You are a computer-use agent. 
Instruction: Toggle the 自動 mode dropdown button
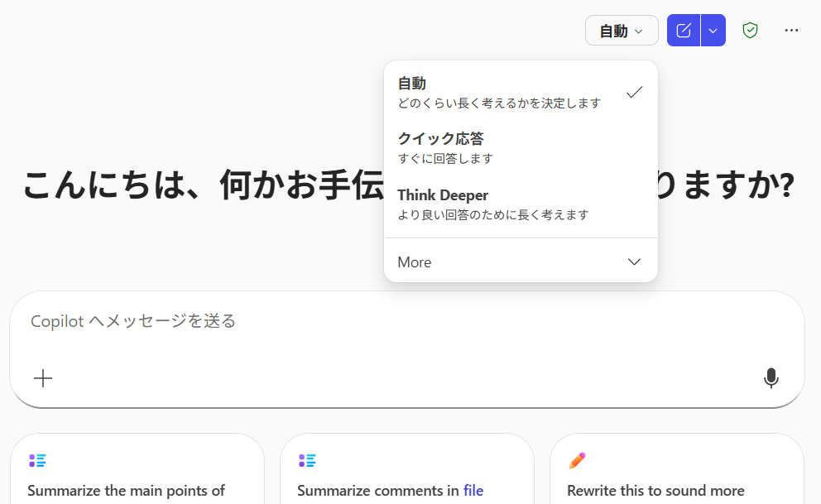[621, 31]
